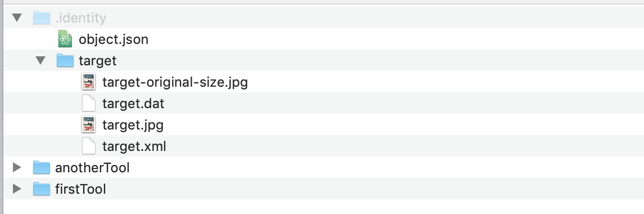
Task: Select the target-original-size.jpg file name
Action: pos(175,82)
